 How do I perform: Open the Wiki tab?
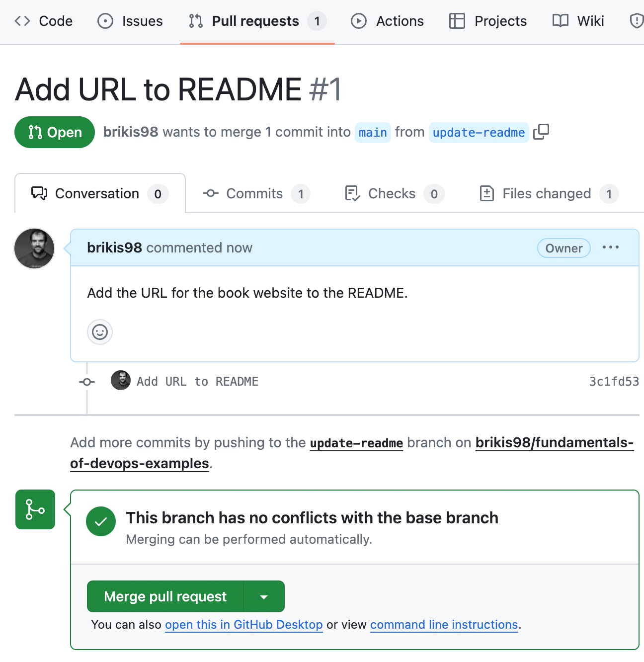pyautogui.click(x=578, y=21)
